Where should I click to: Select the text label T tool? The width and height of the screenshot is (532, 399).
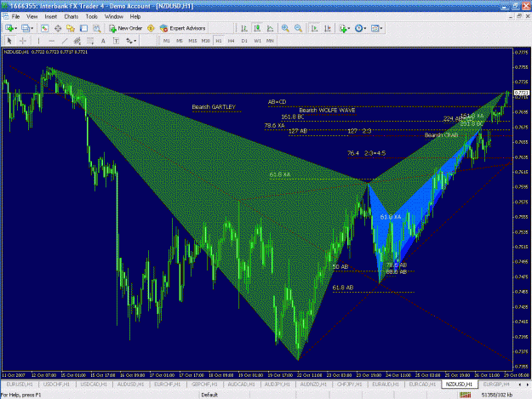coord(116,41)
